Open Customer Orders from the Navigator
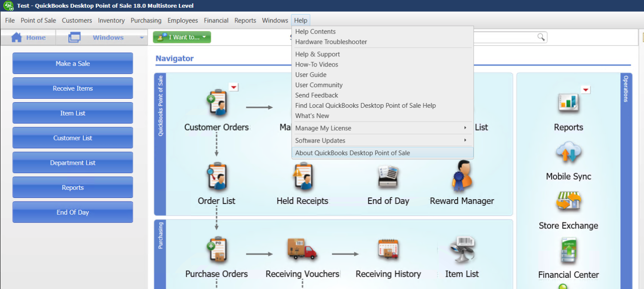This screenshot has height=289, width=644. tap(217, 103)
